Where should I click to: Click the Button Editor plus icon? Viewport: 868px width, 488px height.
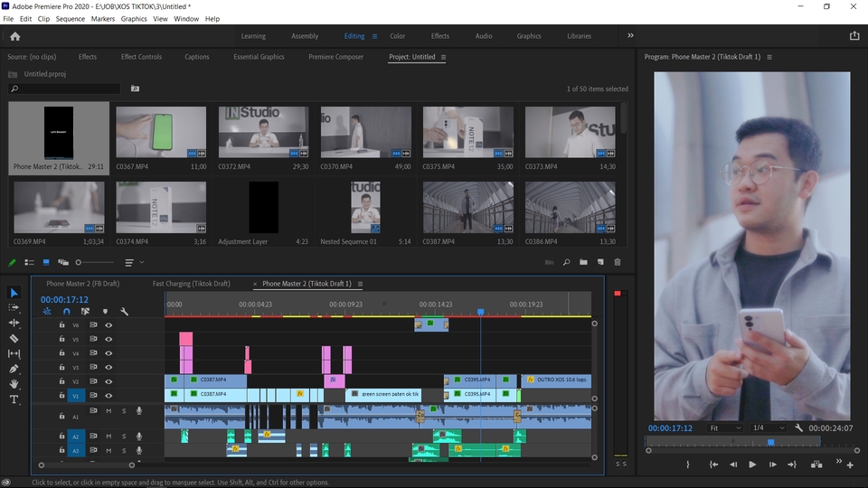[x=850, y=465]
